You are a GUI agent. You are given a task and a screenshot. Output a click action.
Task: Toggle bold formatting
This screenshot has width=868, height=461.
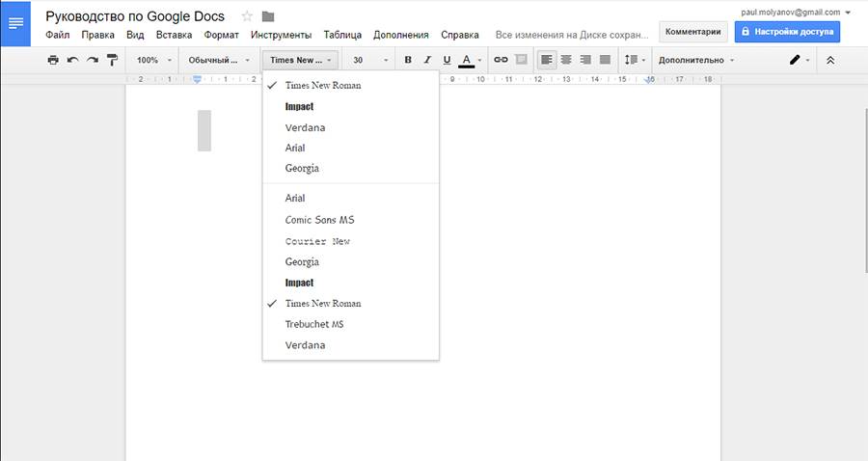[x=408, y=60]
